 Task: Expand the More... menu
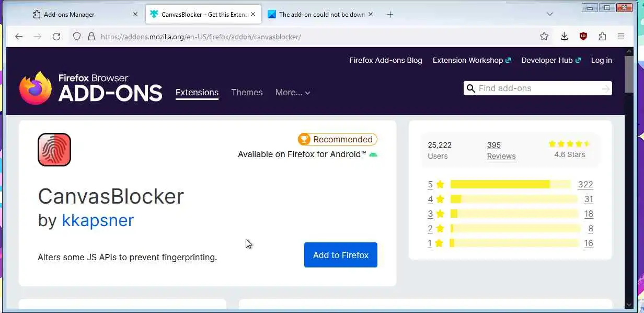pyautogui.click(x=293, y=93)
